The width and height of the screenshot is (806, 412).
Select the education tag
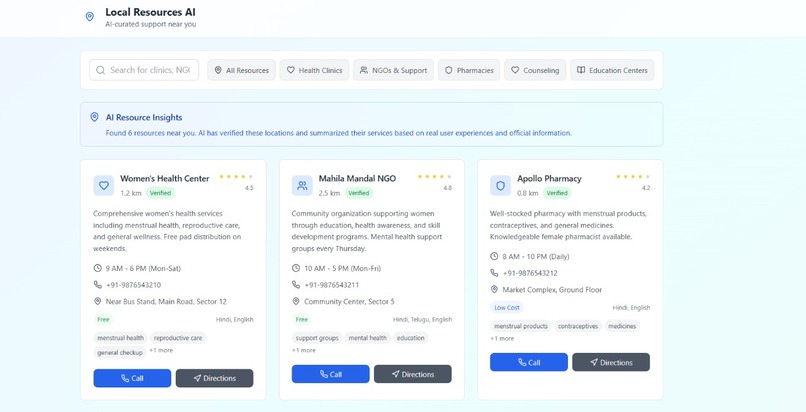(x=411, y=338)
